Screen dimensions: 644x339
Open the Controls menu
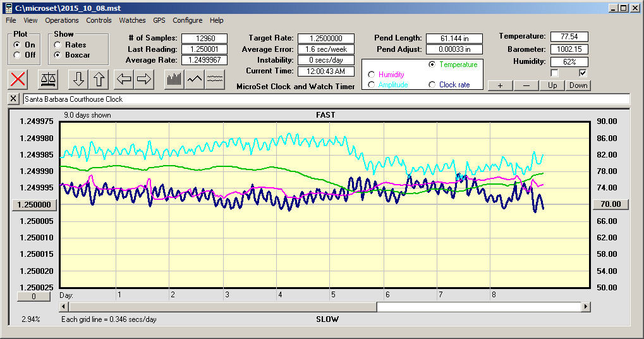[x=99, y=20]
